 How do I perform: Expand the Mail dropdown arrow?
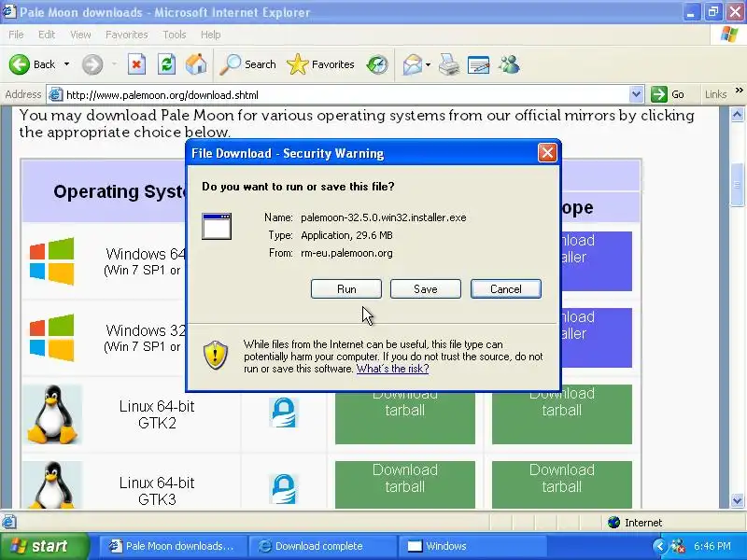pos(428,64)
